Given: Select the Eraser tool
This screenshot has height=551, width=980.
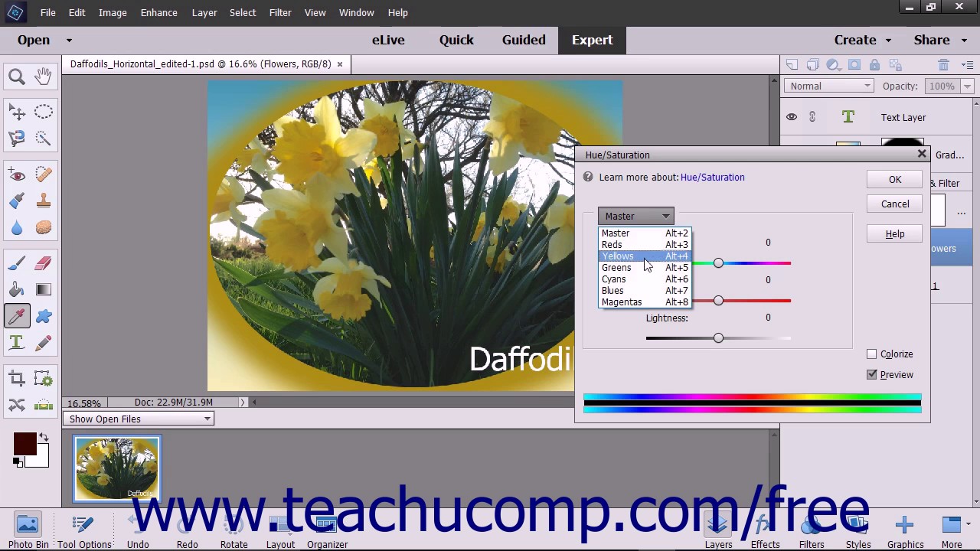Looking at the screenshot, I should (43, 264).
